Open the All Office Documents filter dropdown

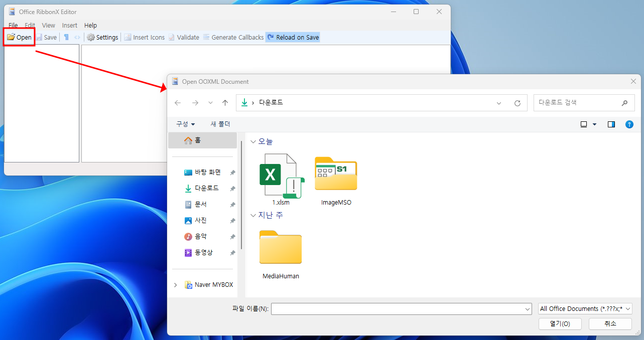coord(585,308)
